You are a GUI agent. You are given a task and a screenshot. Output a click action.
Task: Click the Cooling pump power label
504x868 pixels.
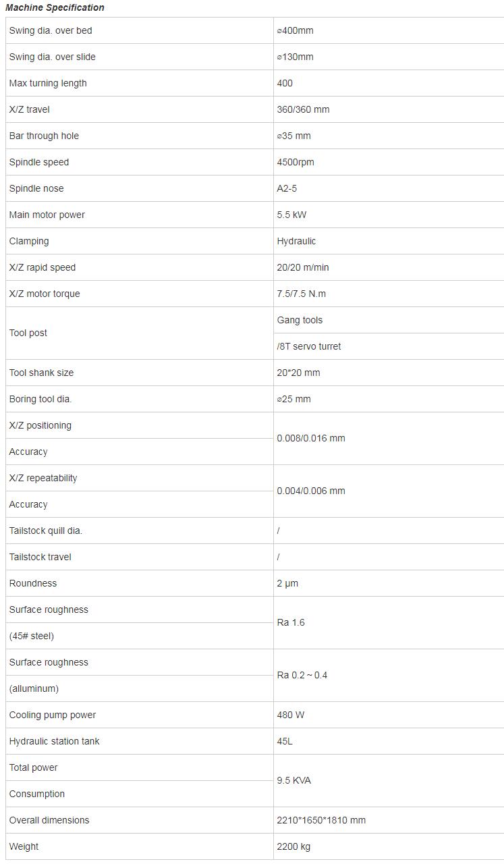point(53,715)
